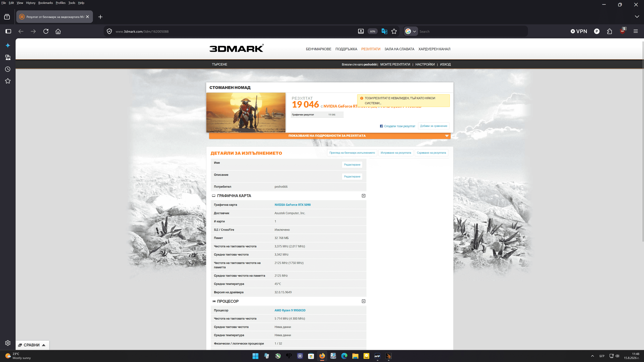Image resolution: width=644 pixels, height=362 pixels.
Task: Open the AI sparkle panel in sidebar
Action: (x=8, y=45)
